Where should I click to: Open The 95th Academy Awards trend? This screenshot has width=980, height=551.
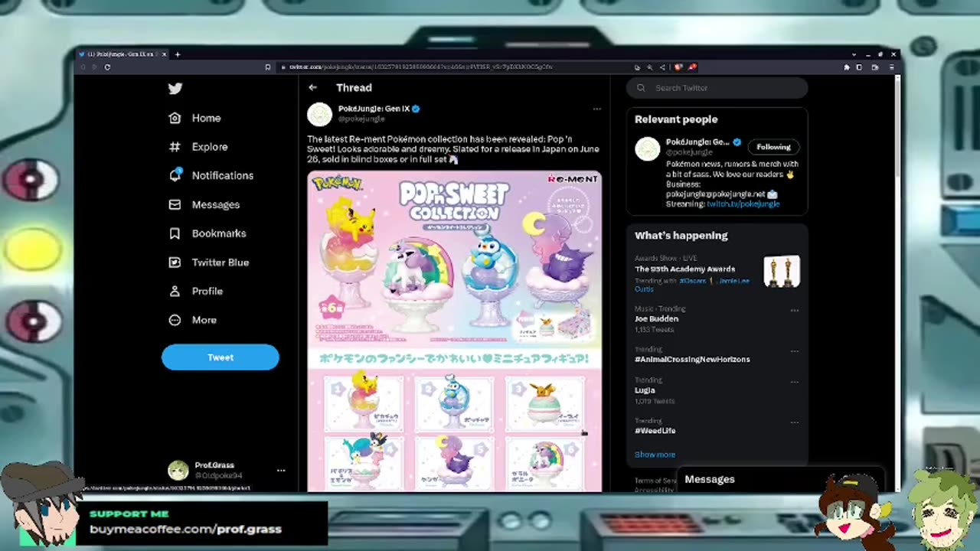(684, 269)
